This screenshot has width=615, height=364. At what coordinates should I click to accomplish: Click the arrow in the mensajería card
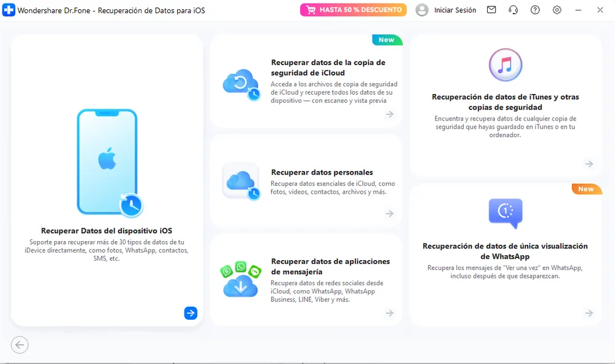(x=389, y=313)
